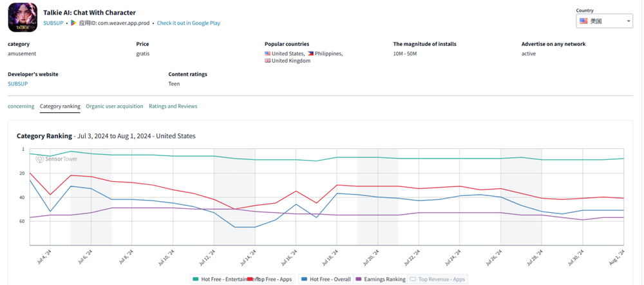Toggle Hot Free - Overall legend series

[x=326, y=279]
